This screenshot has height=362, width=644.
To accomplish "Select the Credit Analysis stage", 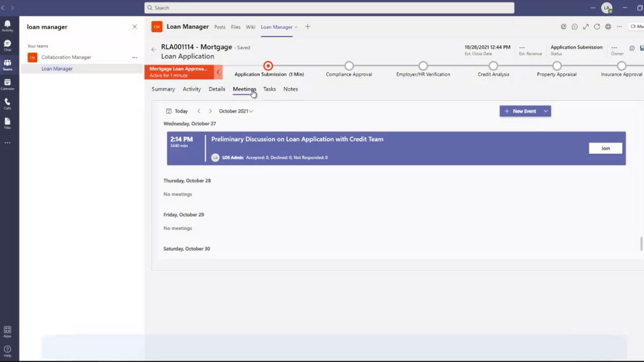I will coord(494,66).
